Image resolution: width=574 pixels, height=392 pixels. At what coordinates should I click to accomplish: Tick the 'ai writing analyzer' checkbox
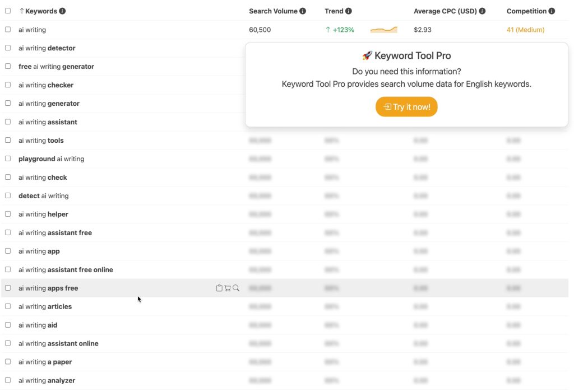tap(8, 380)
